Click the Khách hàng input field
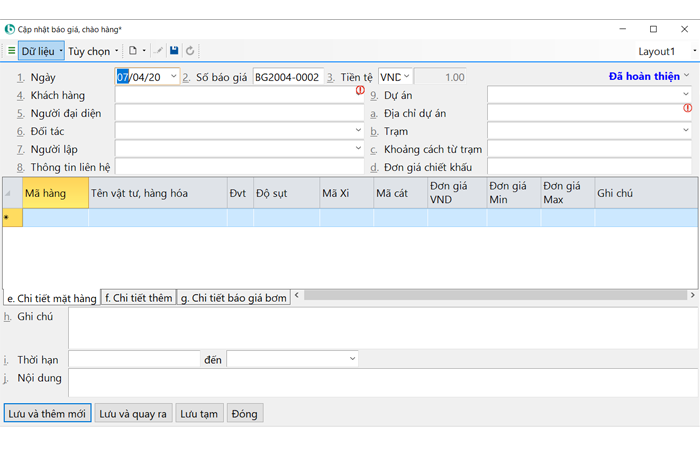700x450 pixels. point(235,95)
